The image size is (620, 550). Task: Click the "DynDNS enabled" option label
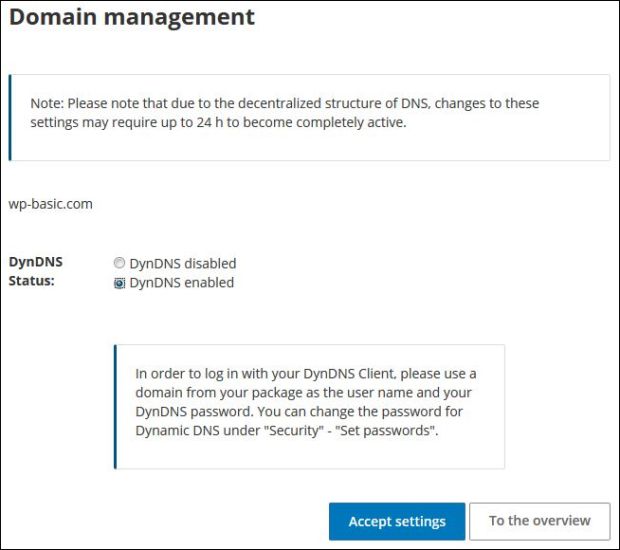click(x=181, y=283)
